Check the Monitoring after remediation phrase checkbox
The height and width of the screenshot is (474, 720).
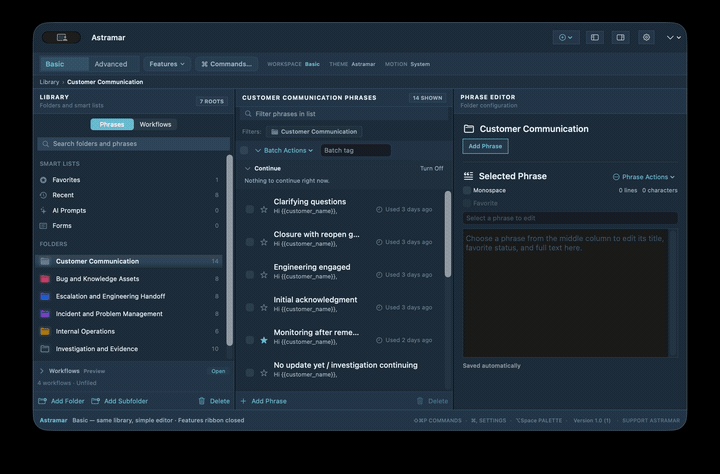(250, 340)
